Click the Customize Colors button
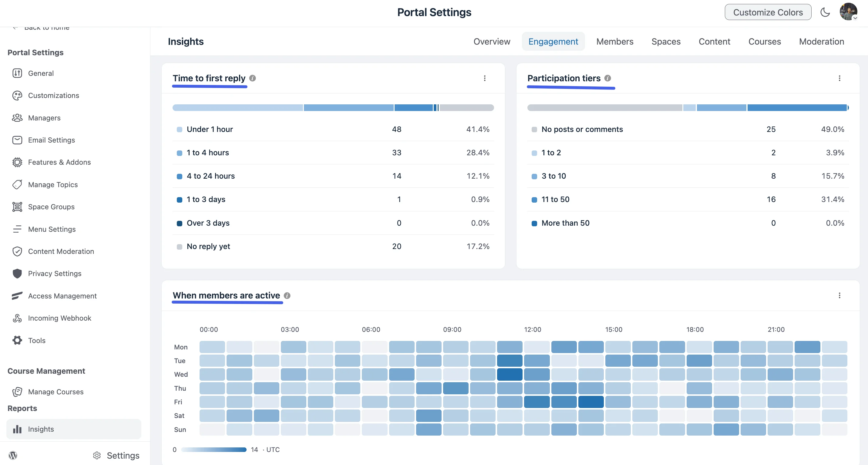 point(768,12)
